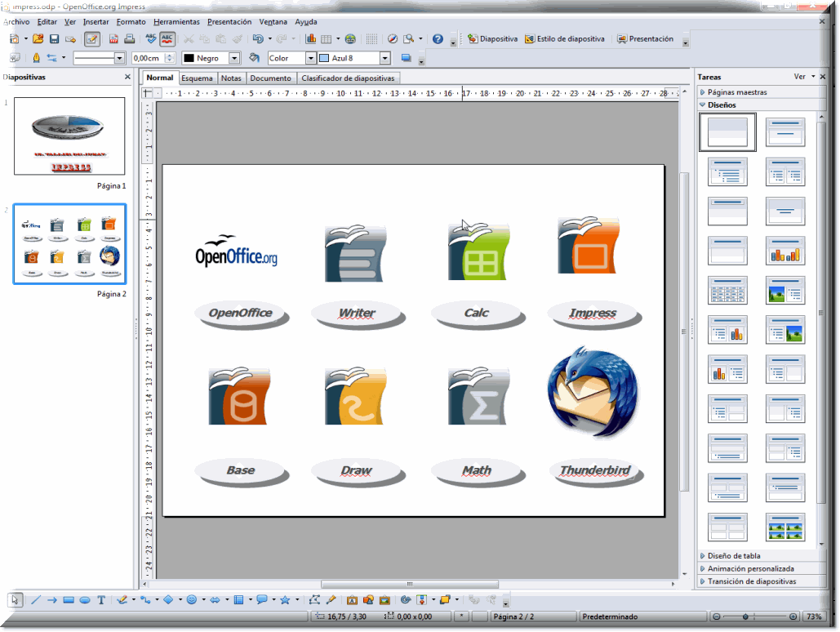Switch to the Esquema view tab
This screenshot has width=840, height=632.
click(x=197, y=78)
